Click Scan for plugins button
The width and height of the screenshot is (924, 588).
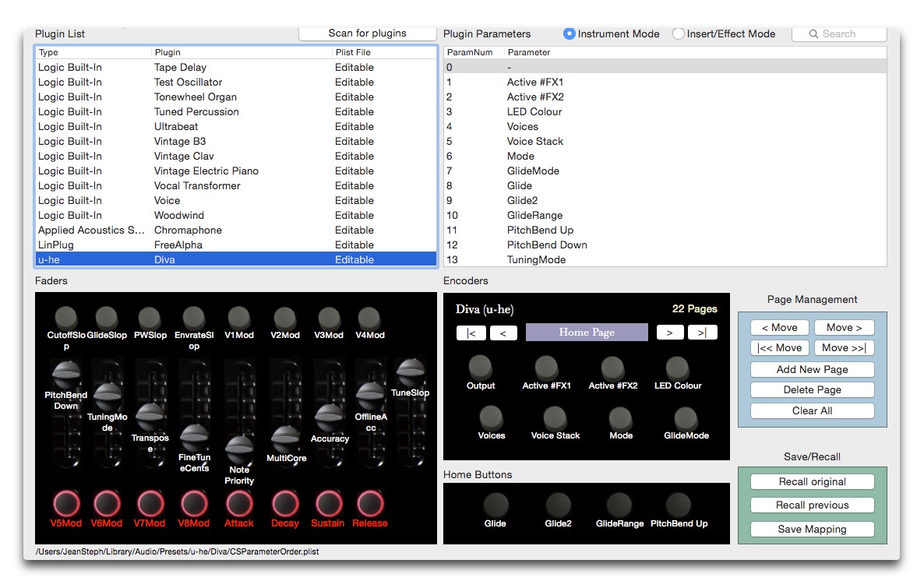pyautogui.click(x=367, y=33)
